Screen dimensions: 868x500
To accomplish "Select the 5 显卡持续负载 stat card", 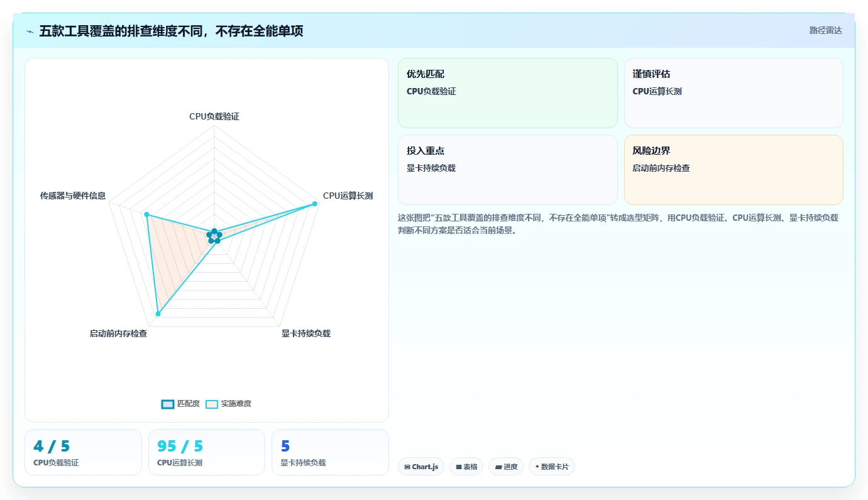I will [x=330, y=452].
